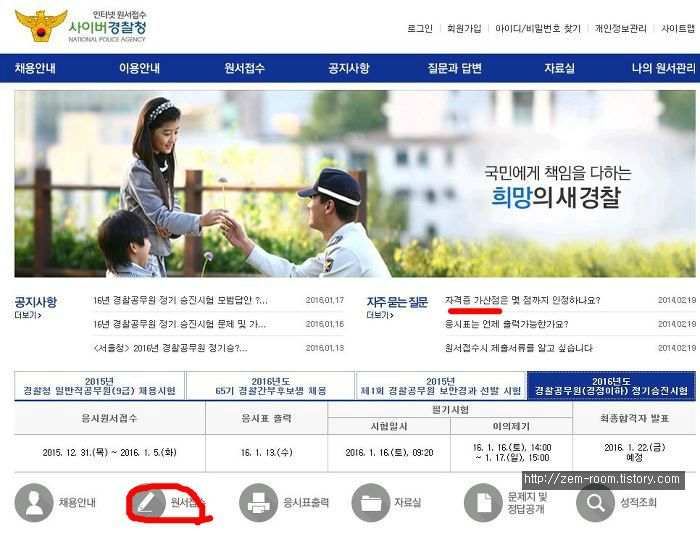The width and height of the screenshot is (700, 534).
Task: Go to 나의 원서관리 menu
Action: (663, 68)
